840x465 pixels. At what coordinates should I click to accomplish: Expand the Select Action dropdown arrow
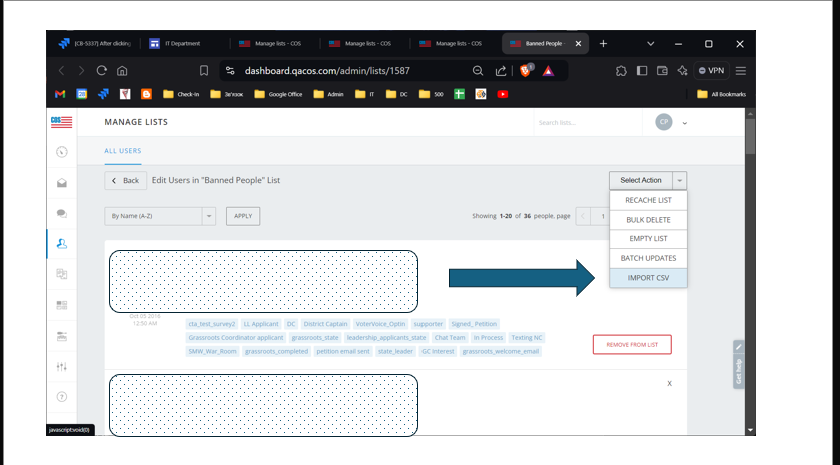click(680, 180)
